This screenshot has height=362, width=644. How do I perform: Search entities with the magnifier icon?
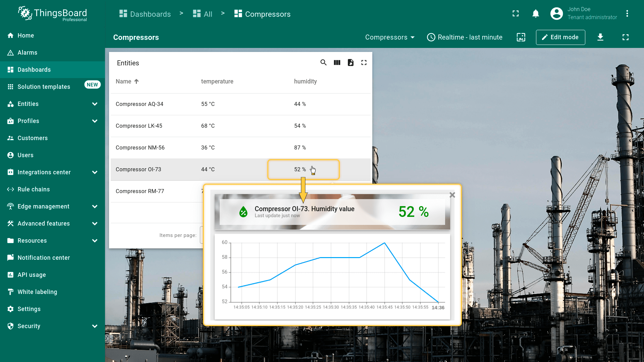tap(323, 63)
